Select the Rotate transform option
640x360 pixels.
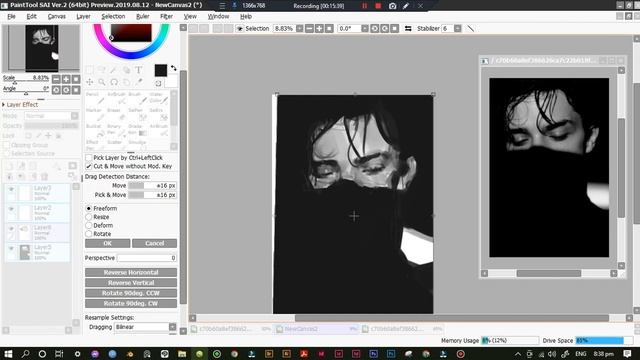point(89,234)
